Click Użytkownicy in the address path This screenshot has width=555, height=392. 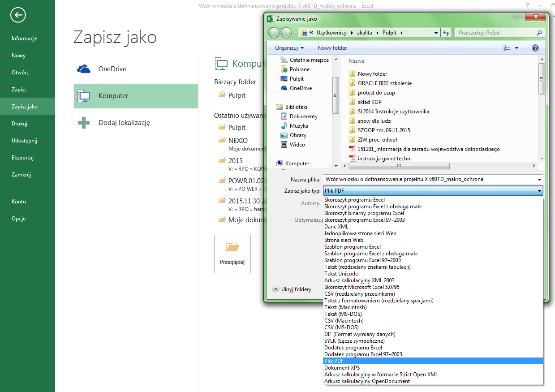coord(332,33)
